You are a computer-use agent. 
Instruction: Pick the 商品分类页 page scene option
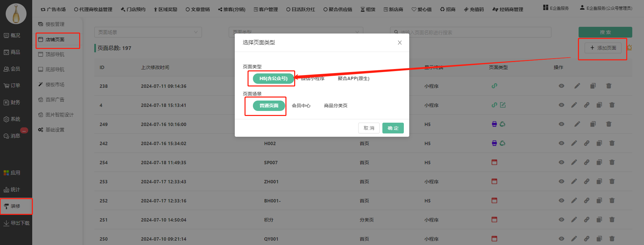coord(335,106)
